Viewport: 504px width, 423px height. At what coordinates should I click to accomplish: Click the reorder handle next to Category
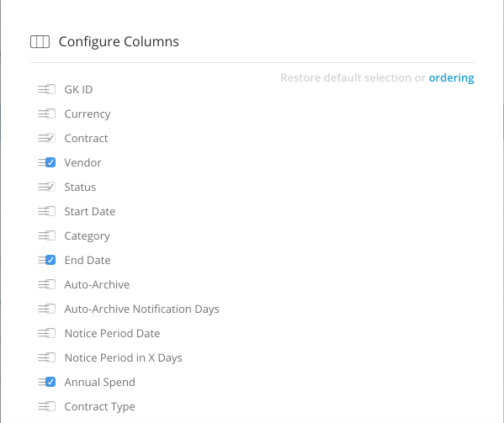click(43, 235)
